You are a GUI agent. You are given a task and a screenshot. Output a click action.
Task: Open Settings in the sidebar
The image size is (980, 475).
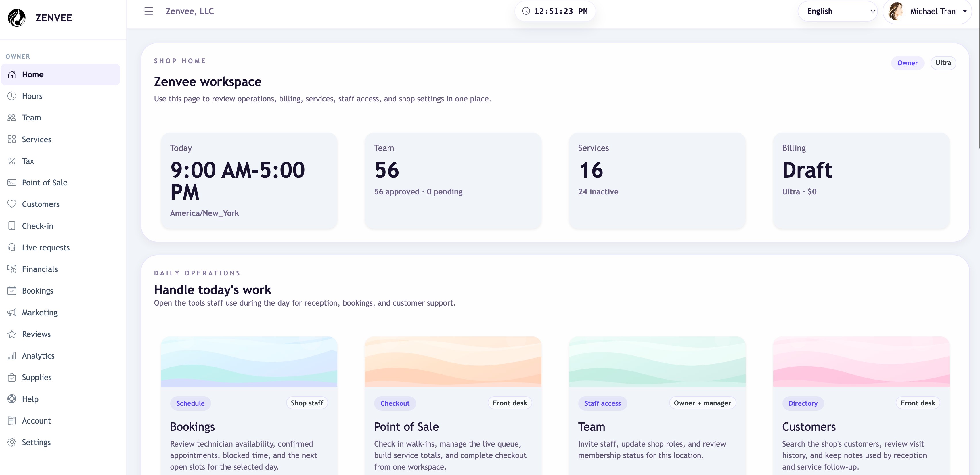[x=60, y=442]
